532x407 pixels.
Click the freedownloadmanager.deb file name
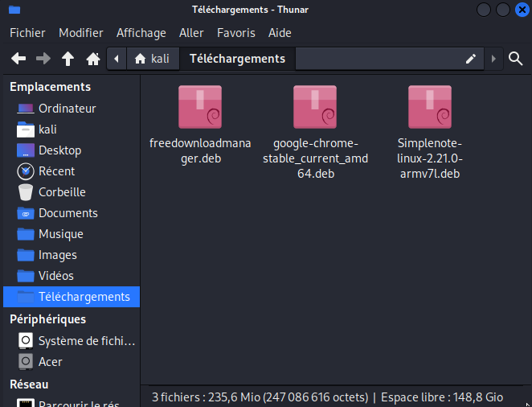[200, 150]
